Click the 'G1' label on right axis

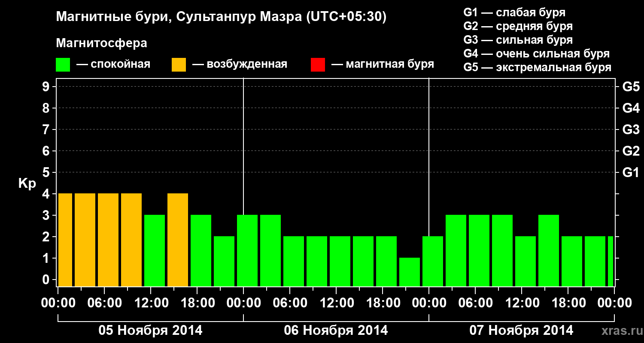(x=631, y=172)
